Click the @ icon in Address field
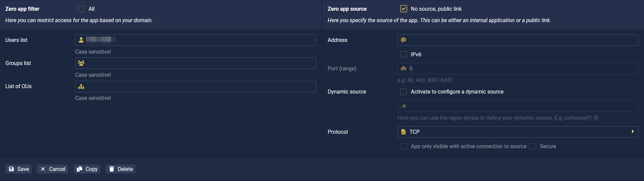 404,40
